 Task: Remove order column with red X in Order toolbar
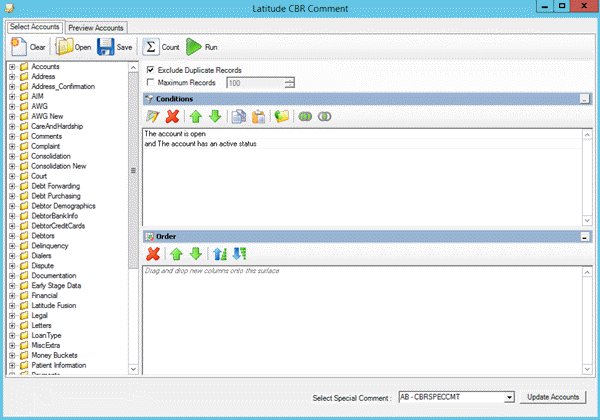tap(153, 254)
